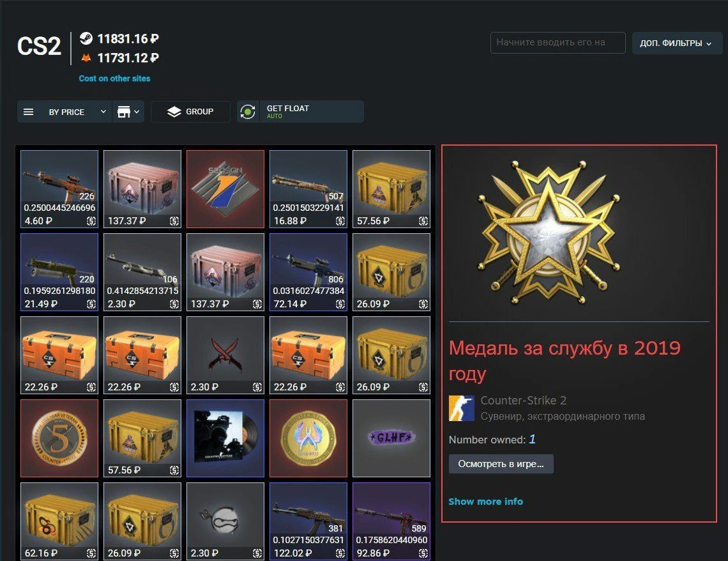Click the Осмотреть в игре button
The image size is (728, 561).
[501, 464]
